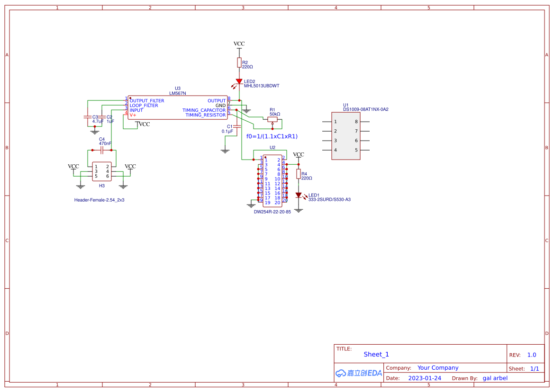Select the ground symbol below C3 and C2

click(x=94, y=132)
